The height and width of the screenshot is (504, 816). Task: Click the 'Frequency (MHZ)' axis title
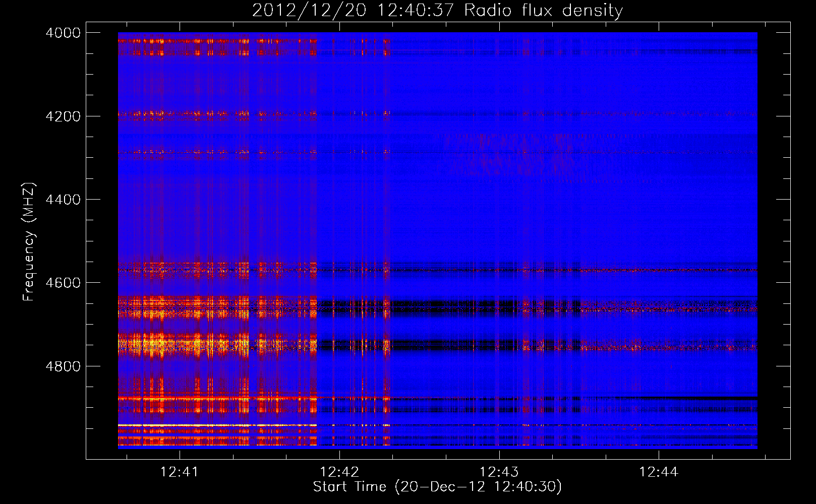point(29,242)
